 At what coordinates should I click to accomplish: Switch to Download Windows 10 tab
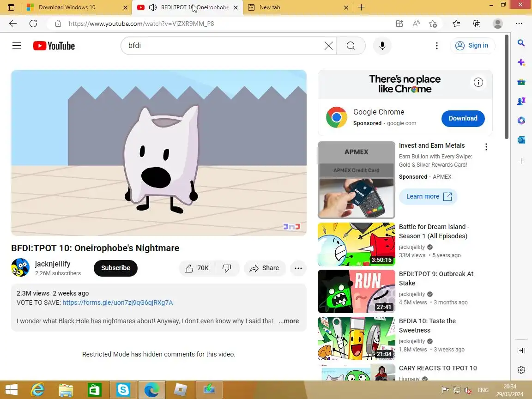pos(76,7)
